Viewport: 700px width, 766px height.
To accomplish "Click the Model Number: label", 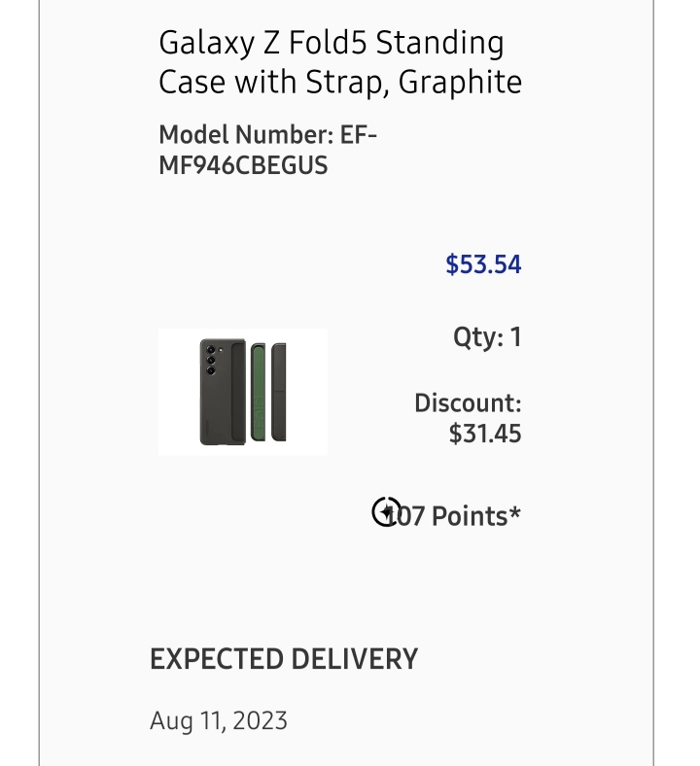I will [246, 134].
